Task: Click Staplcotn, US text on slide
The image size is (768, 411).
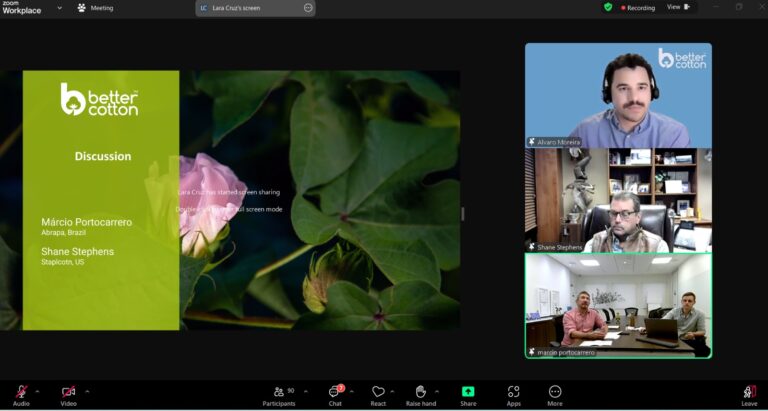Action: (x=62, y=262)
